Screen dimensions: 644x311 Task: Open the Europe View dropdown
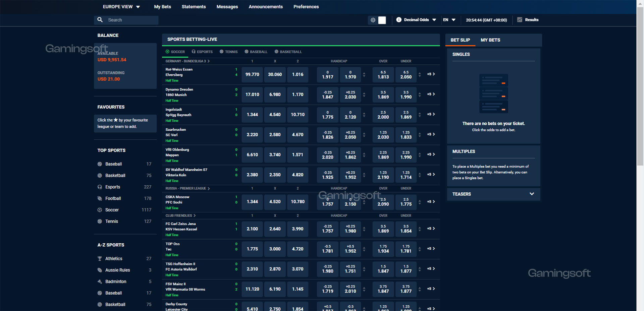(121, 7)
